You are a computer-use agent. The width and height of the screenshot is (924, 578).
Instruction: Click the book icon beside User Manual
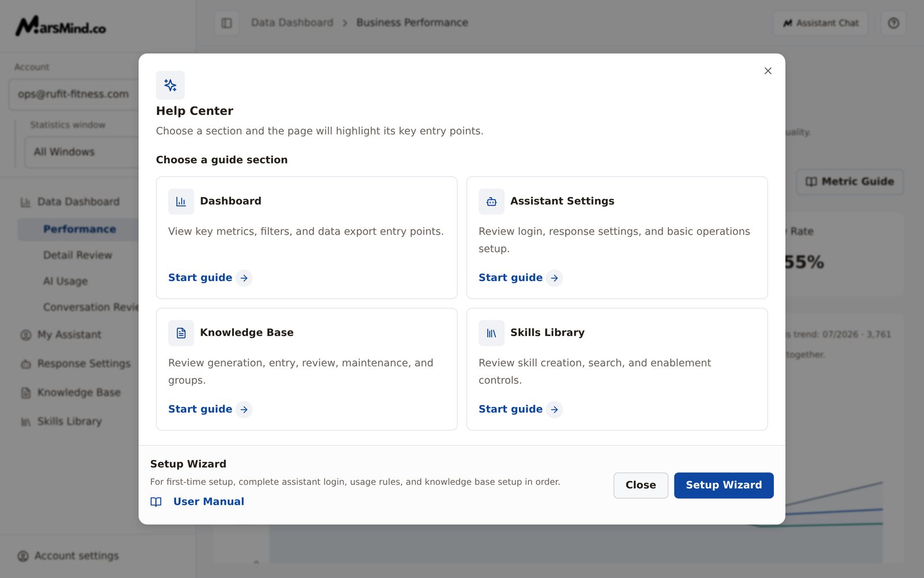click(156, 502)
